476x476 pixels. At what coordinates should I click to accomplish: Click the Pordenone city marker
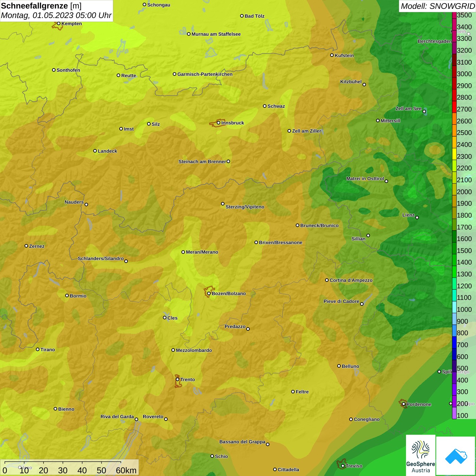pyautogui.click(x=404, y=404)
